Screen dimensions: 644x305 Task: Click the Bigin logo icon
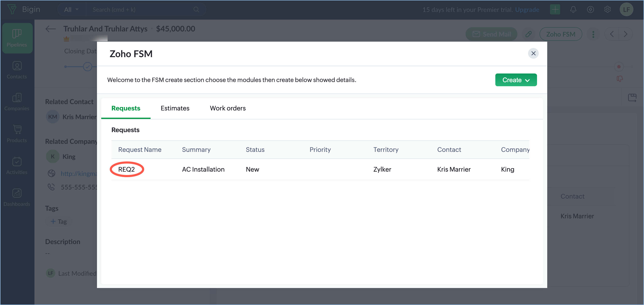[x=12, y=9]
